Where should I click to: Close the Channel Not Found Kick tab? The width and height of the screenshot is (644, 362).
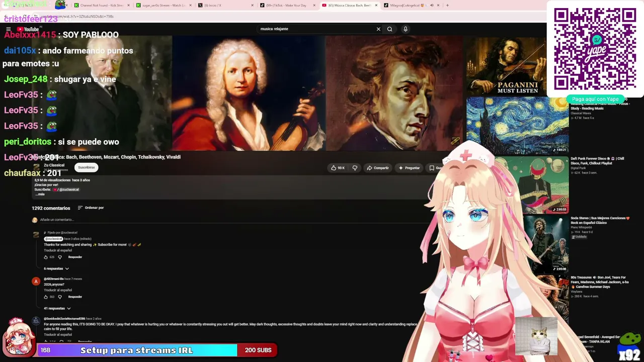click(x=128, y=6)
